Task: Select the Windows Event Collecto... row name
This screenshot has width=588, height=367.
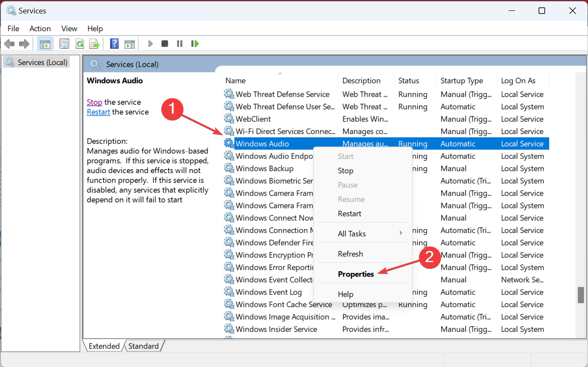Action: pos(274,280)
